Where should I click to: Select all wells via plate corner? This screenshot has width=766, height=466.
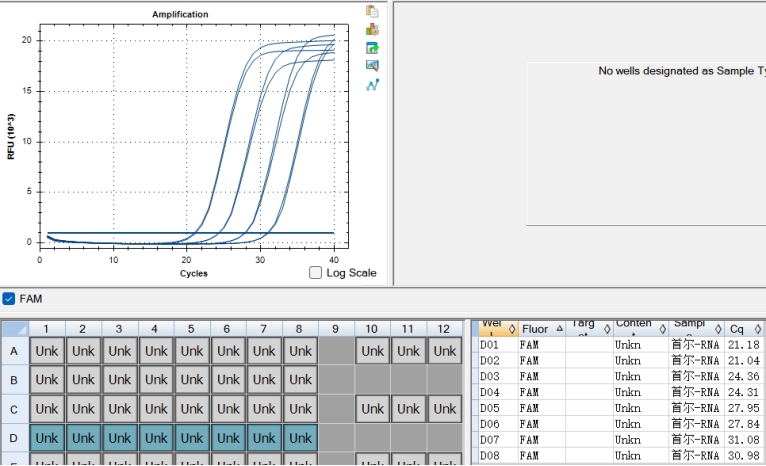[x=15, y=329]
